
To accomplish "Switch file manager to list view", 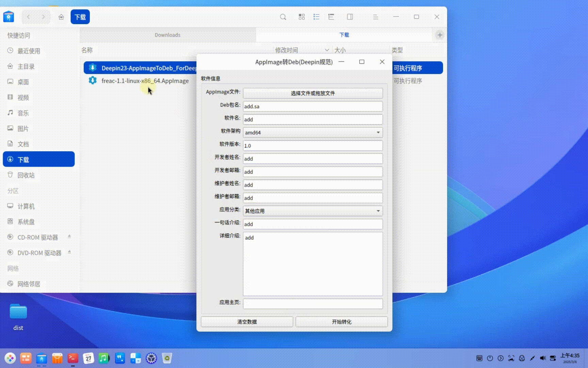I will [316, 17].
